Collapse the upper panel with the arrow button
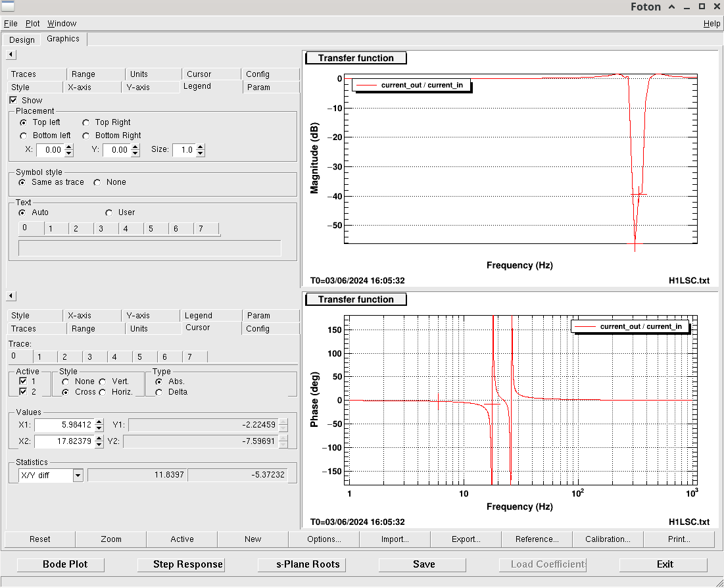 (x=11, y=55)
